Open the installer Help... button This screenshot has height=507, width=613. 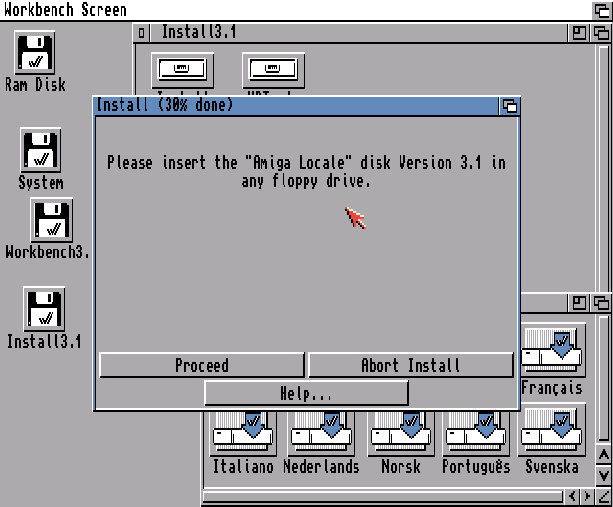(306, 393)
